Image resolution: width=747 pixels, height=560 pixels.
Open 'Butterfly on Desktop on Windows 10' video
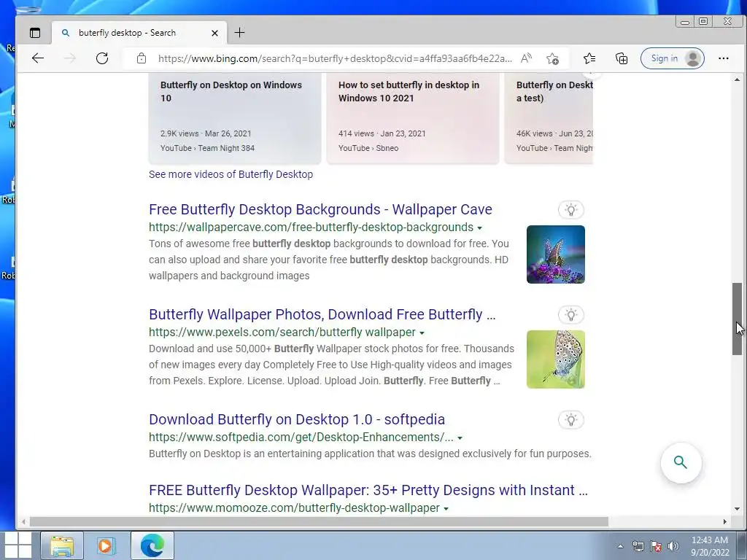(235, 118)
